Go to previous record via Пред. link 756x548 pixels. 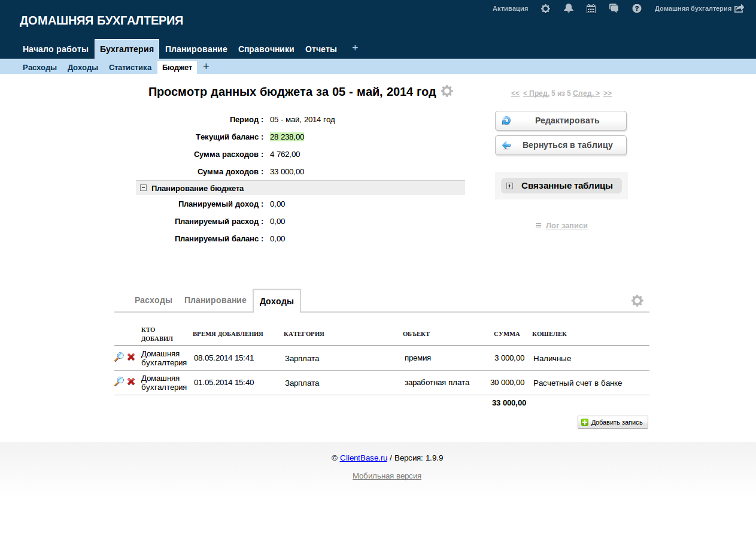tap(536, 93)
